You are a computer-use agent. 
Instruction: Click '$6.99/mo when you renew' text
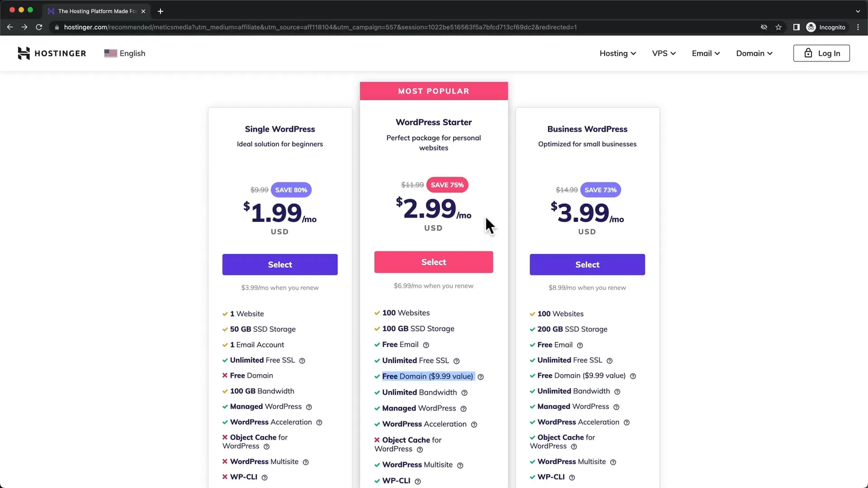[x=433, y=286]
